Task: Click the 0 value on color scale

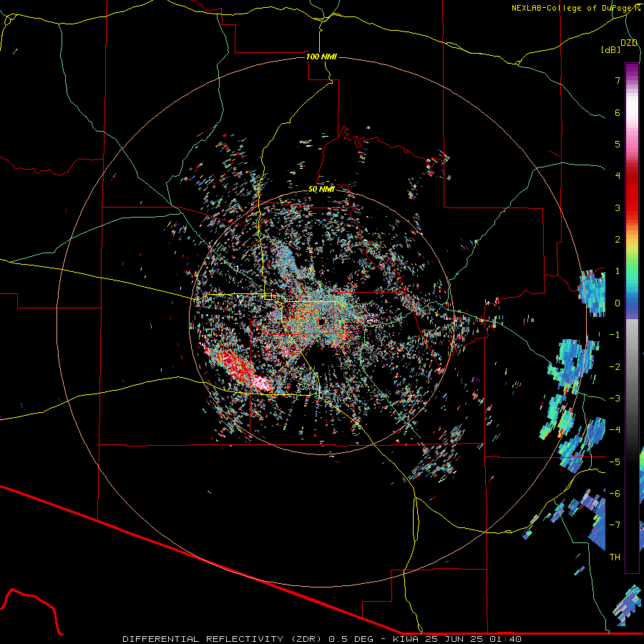Action: coord(618,303)
